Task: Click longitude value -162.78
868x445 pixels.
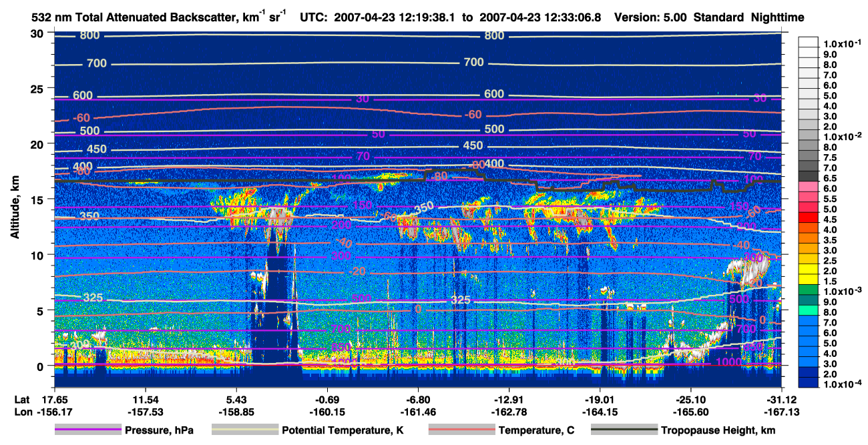Action: tap(509, 412)
